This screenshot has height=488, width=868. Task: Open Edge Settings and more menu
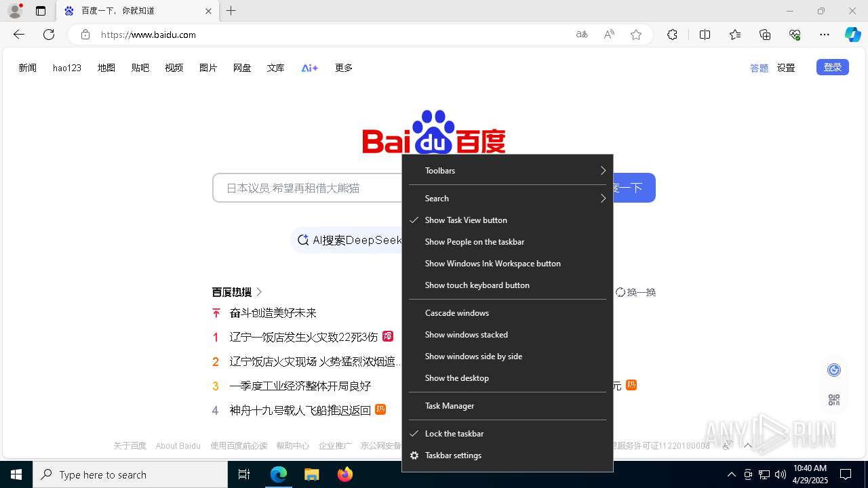tap(825, 35)
